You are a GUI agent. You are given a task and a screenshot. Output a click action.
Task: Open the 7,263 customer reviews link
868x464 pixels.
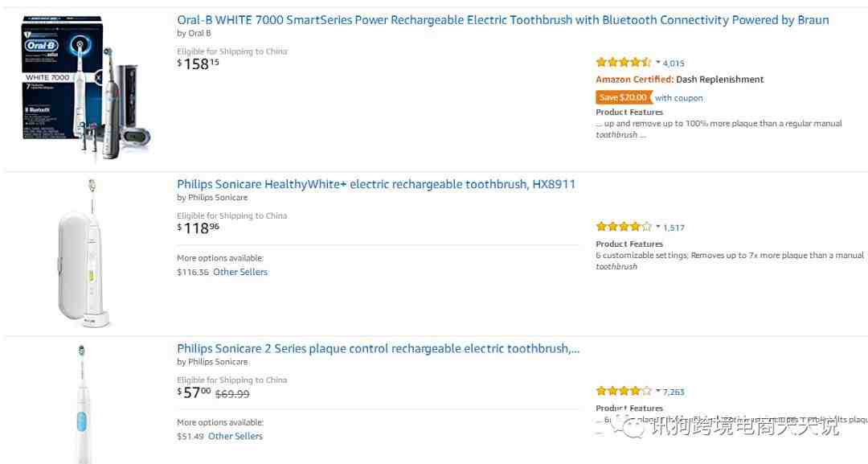pos(674,392)
